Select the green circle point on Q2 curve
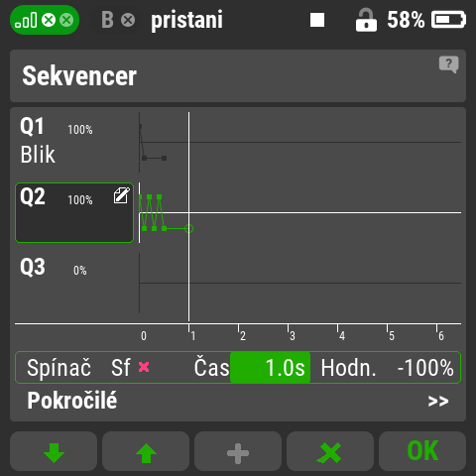This screenshot has width=476, height=476. [188, 228]
